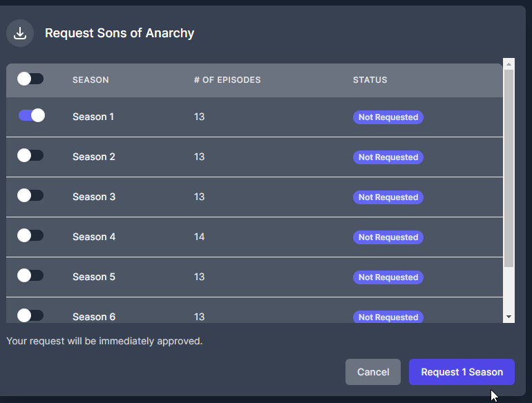Click the SEASON column header
The width and height of the screenshot is (532, 403).
pyautogui.click(x=91, y=80)
